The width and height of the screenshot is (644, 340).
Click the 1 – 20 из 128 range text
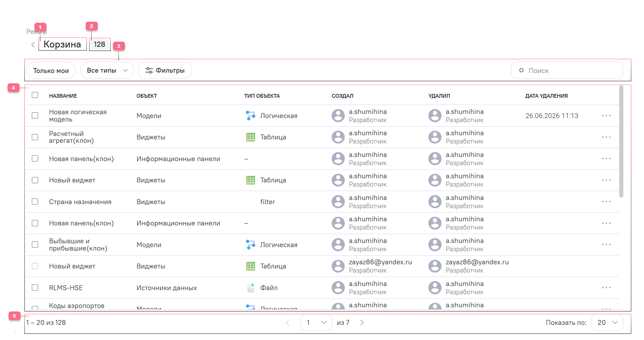click(46, 323)
